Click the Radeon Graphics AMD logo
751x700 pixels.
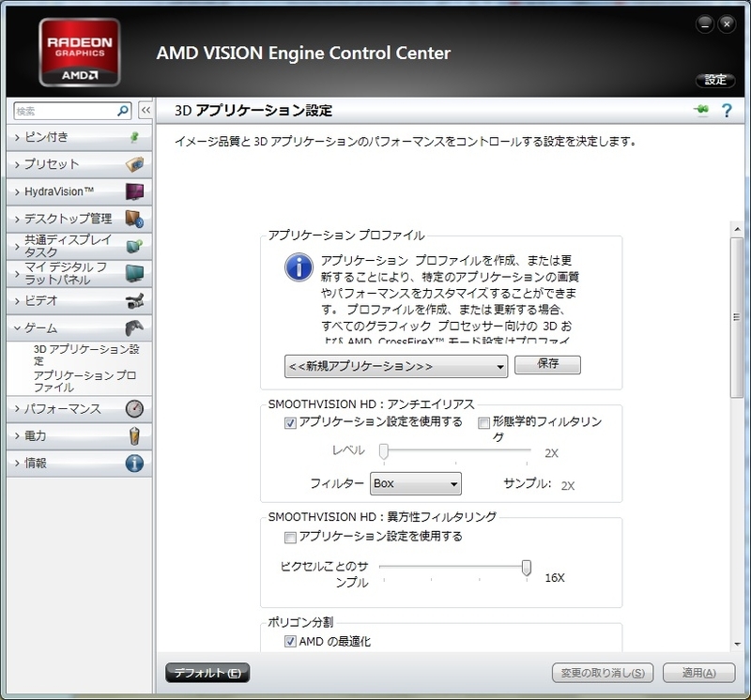tap(80, 53)
